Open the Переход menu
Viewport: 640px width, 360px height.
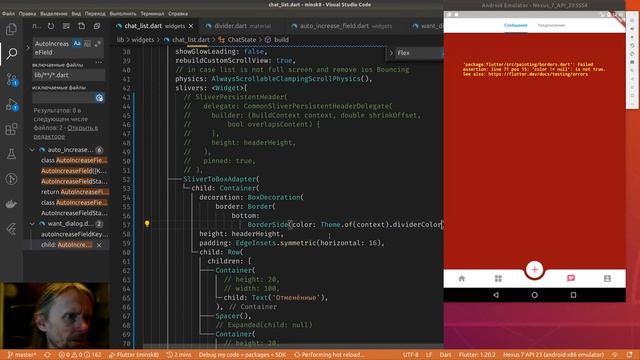click(x=95, y=13)
